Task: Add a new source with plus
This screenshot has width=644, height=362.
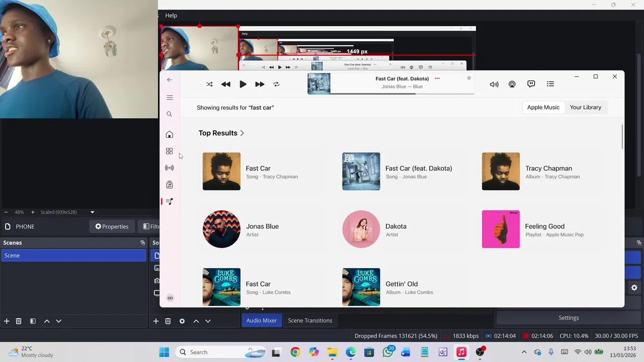Action: pos(156,321)
